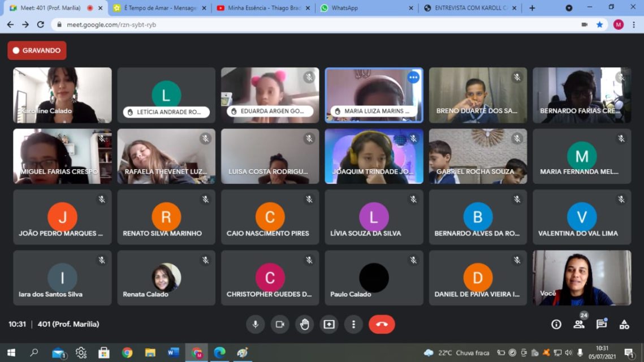The width and height of the screenshot is (644, 362).
Task: Click volume icon in system tray
Action: click(569, 352)
